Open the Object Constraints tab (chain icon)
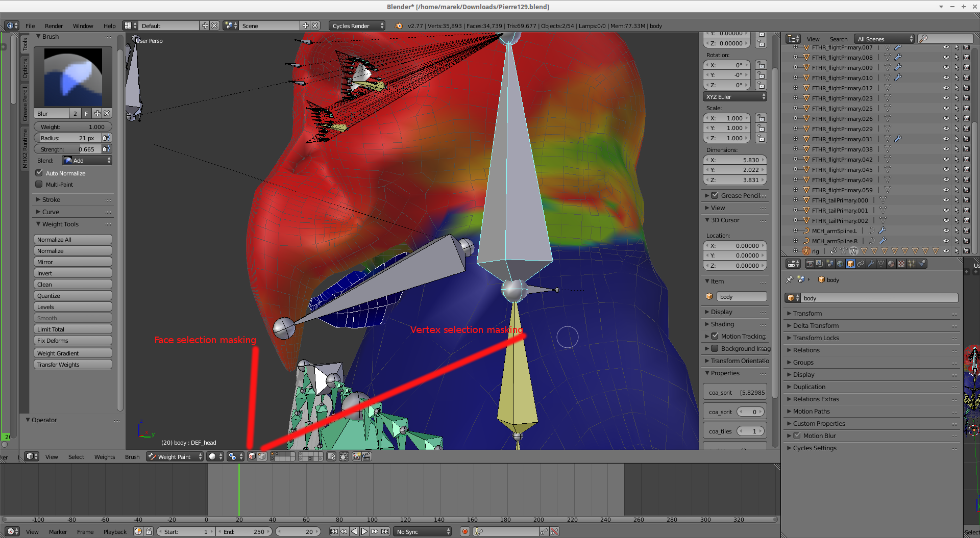Image resolution: width=980 pixels, height=538 pixels. click(861, 264)
